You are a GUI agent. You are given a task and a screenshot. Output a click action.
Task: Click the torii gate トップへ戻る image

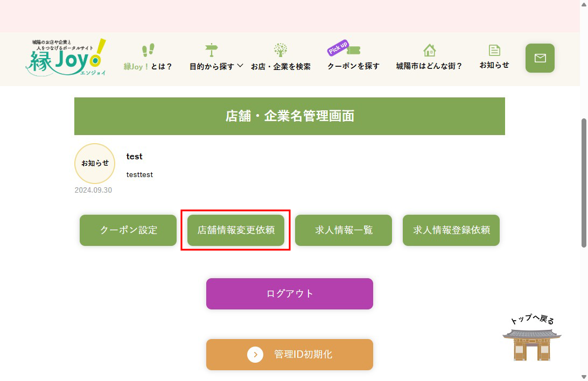pyautogui.click(x=531, y=339)
